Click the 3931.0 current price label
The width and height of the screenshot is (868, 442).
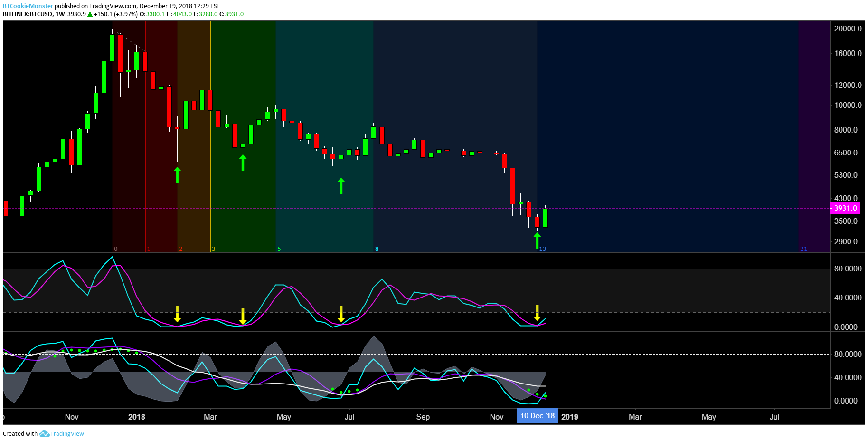pos(846,208)
